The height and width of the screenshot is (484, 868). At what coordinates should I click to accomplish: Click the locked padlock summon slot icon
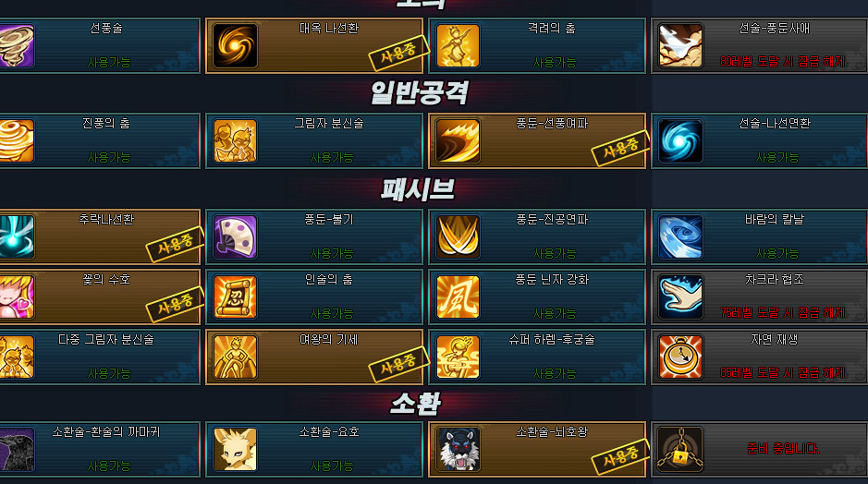tap(681, 449)
